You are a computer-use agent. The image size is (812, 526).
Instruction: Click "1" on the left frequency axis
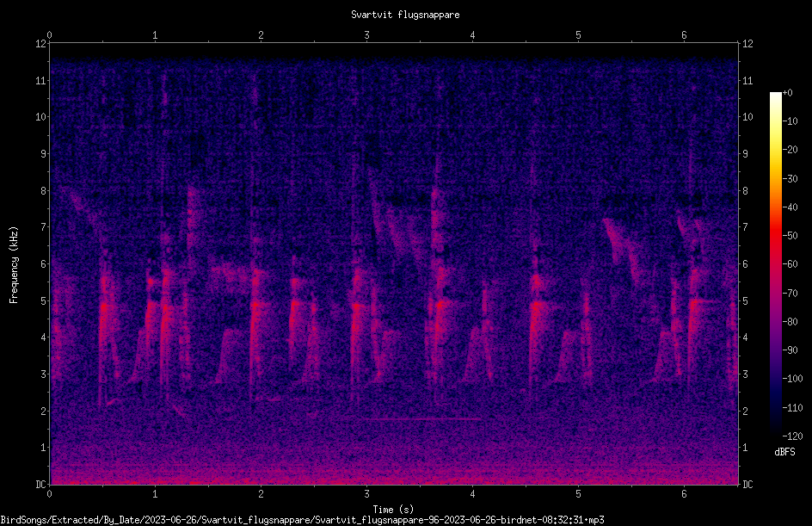tap(43, 448)
